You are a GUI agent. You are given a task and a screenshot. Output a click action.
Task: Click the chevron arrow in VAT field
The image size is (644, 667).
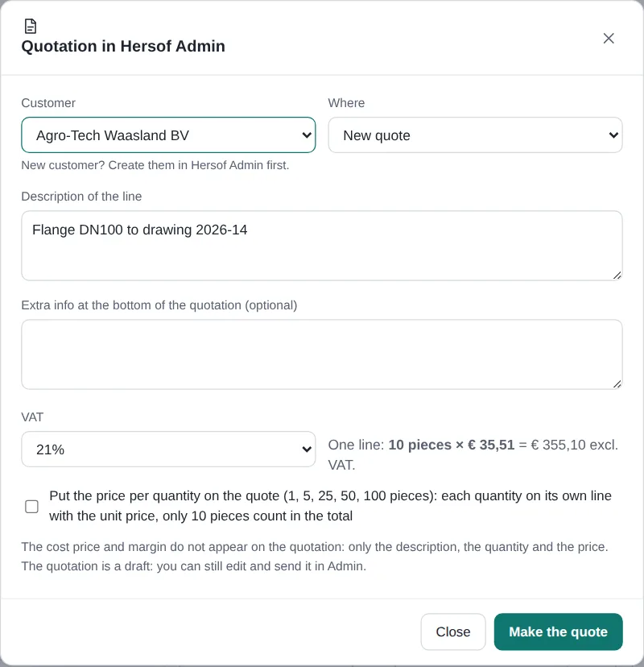(307, 449)
